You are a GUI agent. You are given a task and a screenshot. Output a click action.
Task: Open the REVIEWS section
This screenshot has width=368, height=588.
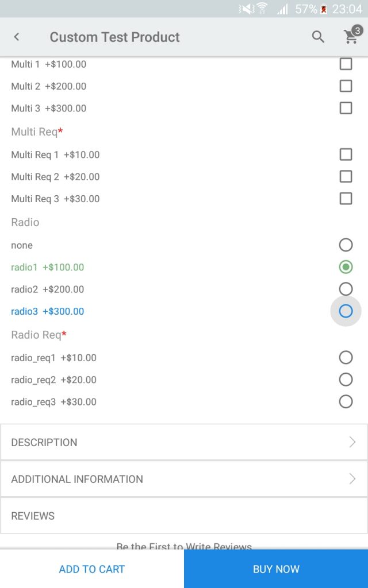[x=184, y=516]
